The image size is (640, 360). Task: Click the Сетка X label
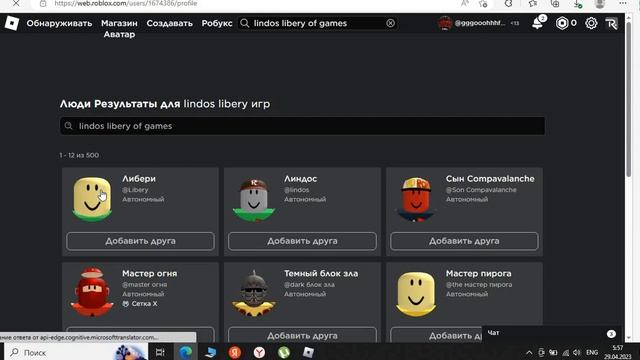144,304
